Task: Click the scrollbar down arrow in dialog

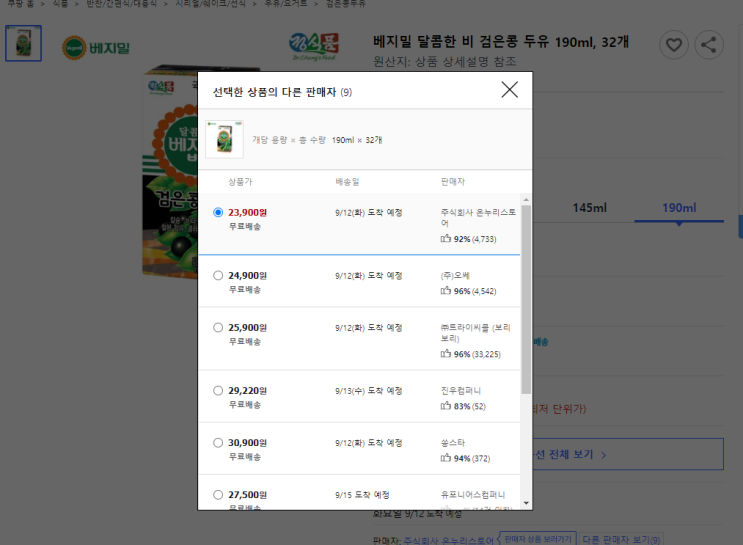Action: 526,503
